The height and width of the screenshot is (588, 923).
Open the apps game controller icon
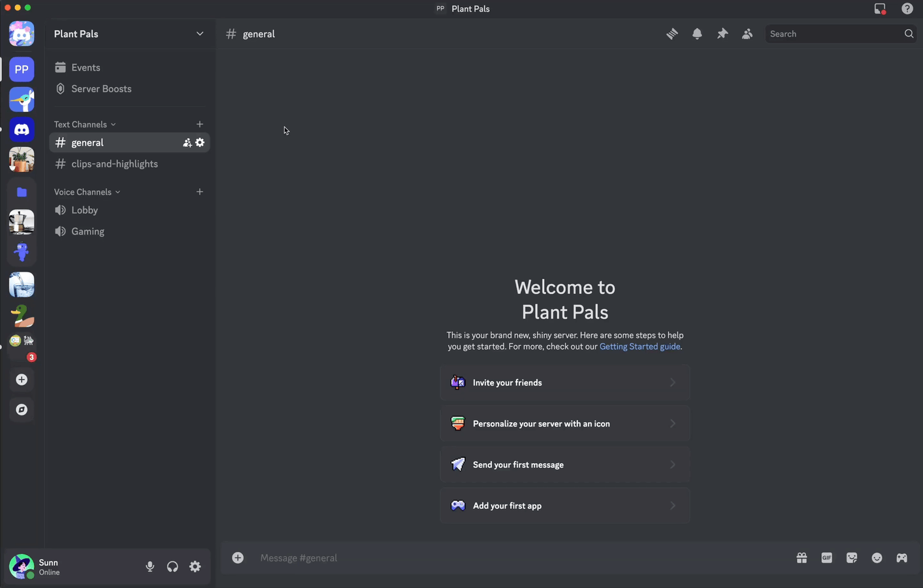point(901,558)
